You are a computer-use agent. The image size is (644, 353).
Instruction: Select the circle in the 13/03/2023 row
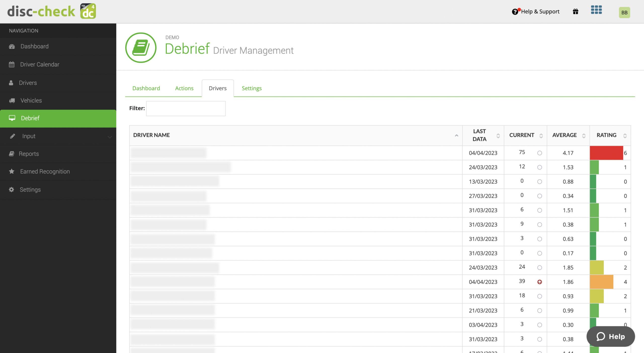pos(540,182)
